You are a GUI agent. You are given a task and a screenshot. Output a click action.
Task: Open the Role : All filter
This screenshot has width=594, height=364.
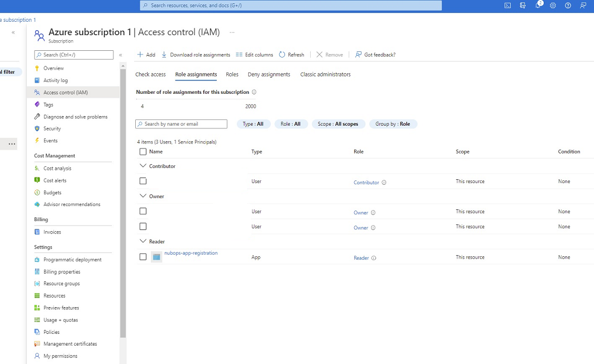(291, 124)
